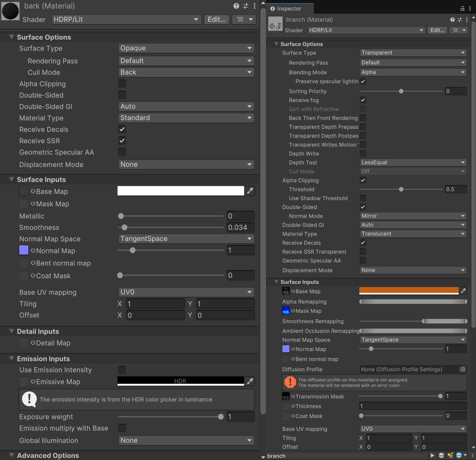Click the branch Threshold value field

[x=455, y=189]
